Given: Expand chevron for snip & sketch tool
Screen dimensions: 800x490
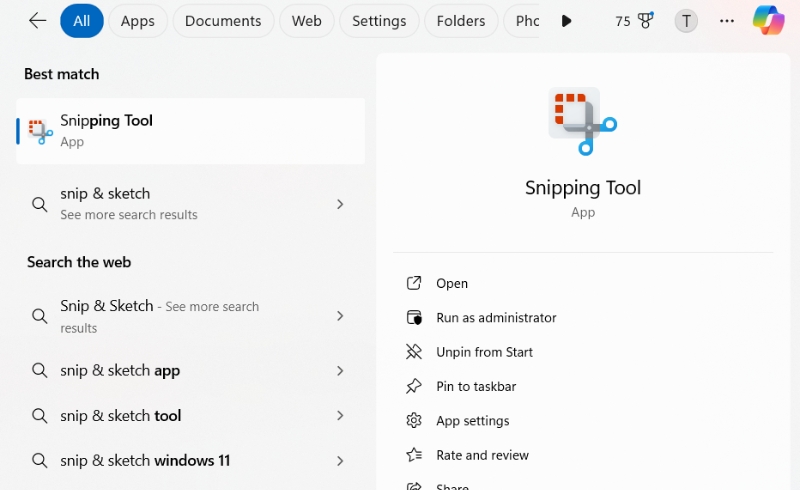Looking at the screenshot, I should pos(340,415).
